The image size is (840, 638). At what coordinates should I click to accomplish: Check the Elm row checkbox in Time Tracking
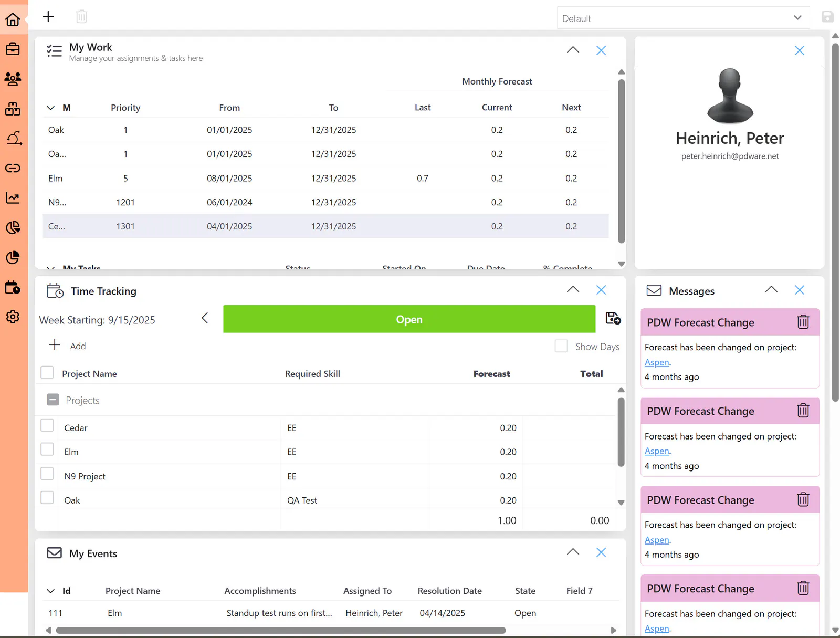[x=47, y=449]
